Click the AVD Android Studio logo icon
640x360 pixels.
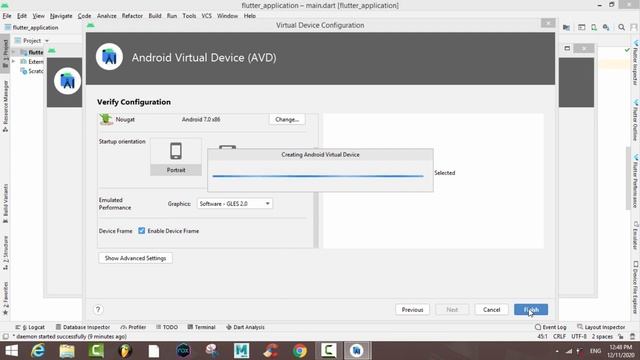point(109,57)
